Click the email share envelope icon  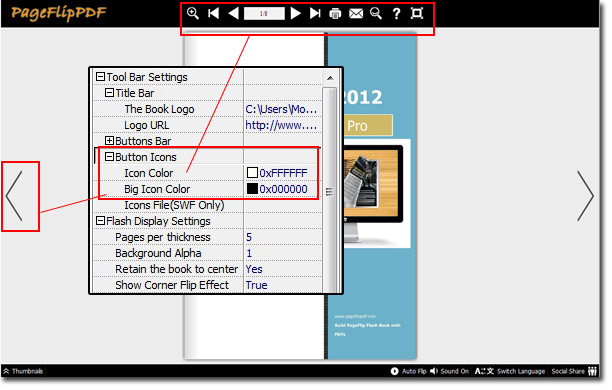tap(357, 14)
